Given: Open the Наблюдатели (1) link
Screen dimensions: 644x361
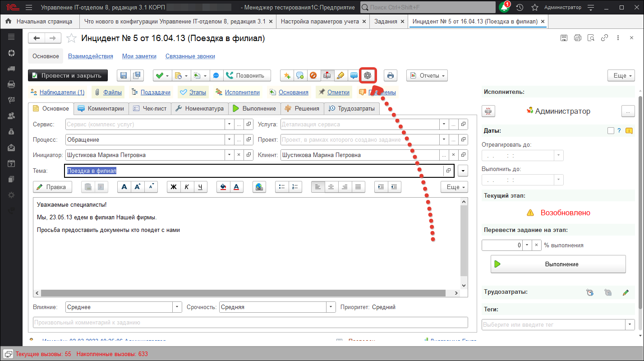Looking at the screenshot, I should tap(62, 92).
